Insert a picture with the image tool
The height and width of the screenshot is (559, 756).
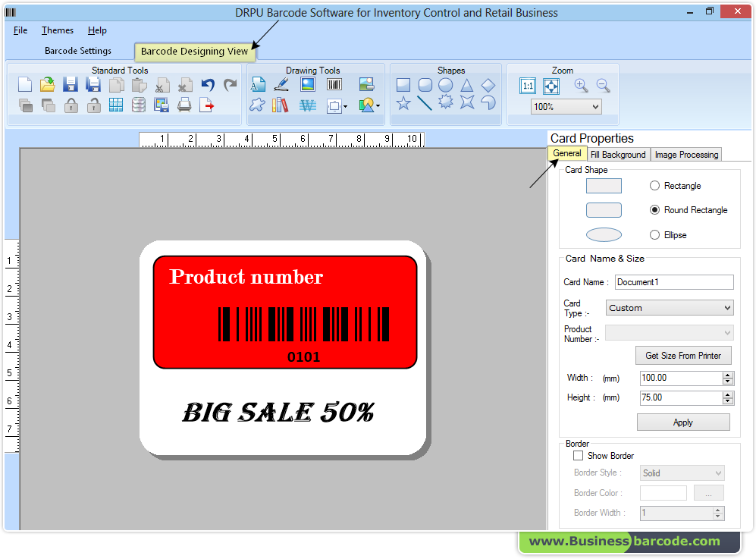pos(308,84)
